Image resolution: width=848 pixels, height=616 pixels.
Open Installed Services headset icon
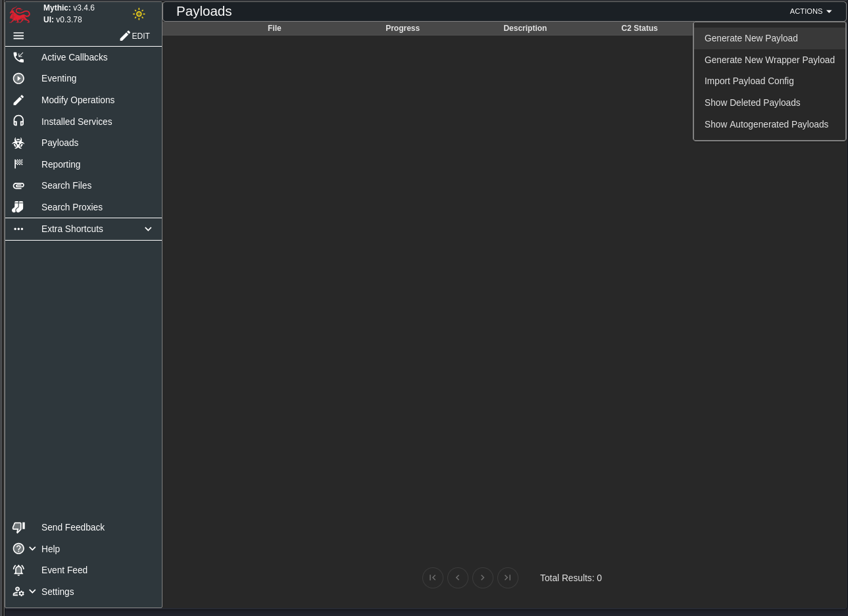click(x=18, y=122)
